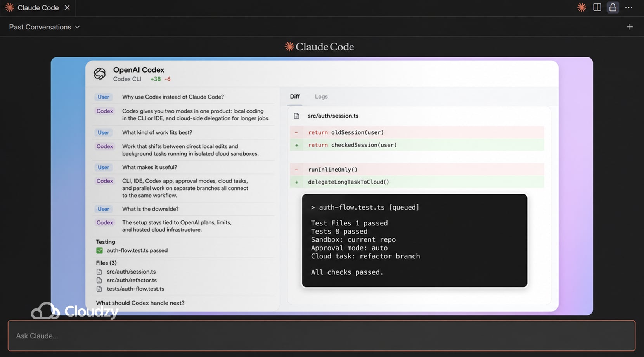Click the Ask Claude input field
644x357 pixels.
click(x=322, y=336)
